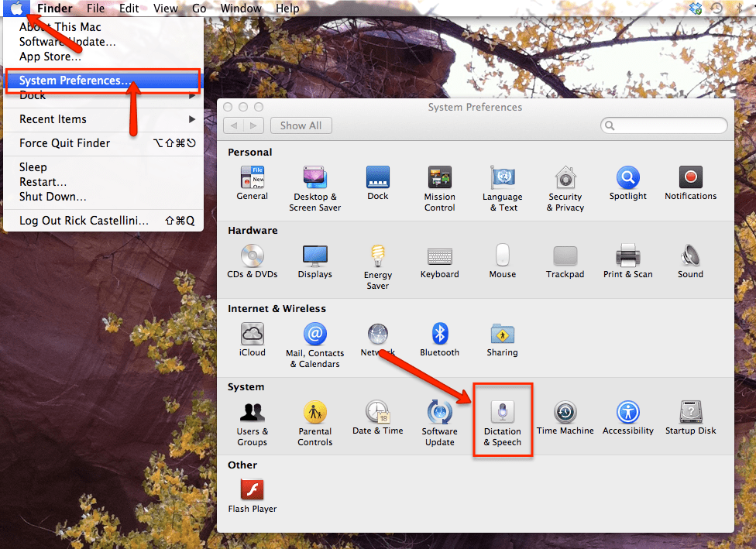Viewport: 756px width, 549px height.
Task: Open Dictation & Speech preferences
Action: pyautogui.click(x=503, y=424)
